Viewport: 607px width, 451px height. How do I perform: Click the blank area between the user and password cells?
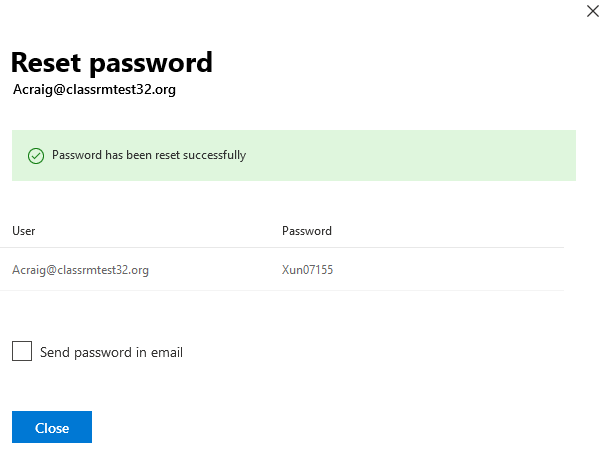215,270
